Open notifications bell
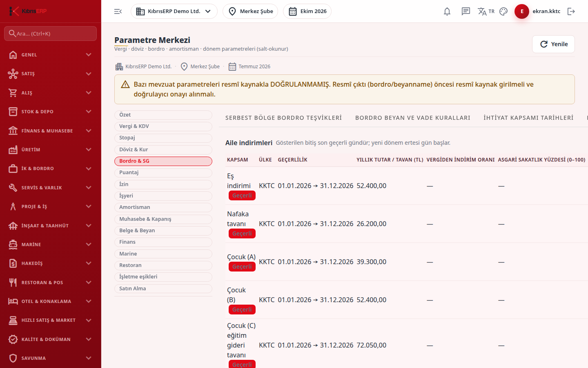588x368 pixels. click(x=447, y=11)
